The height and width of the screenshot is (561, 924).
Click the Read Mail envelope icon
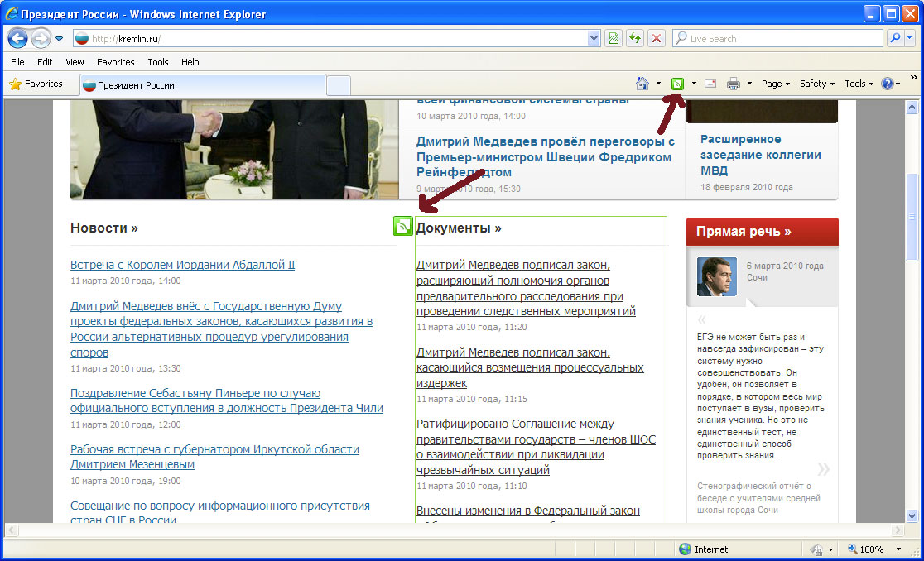[x=710, y=84]
